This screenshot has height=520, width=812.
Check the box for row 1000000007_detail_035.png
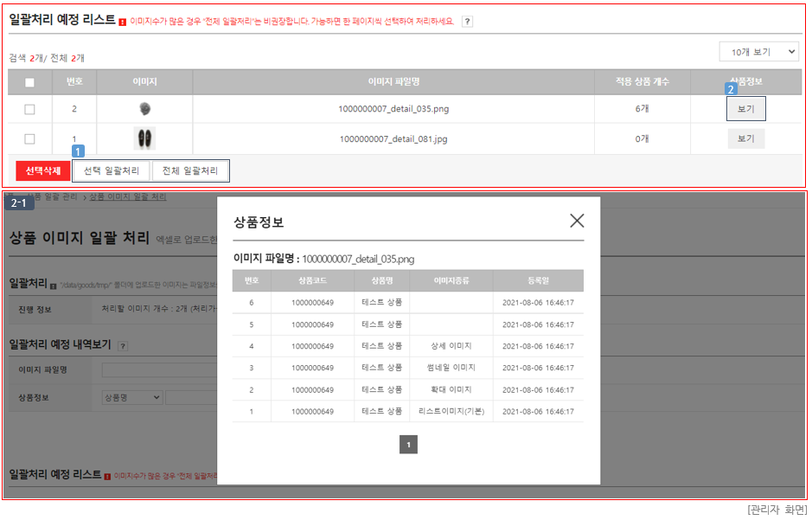pos(29,109)
